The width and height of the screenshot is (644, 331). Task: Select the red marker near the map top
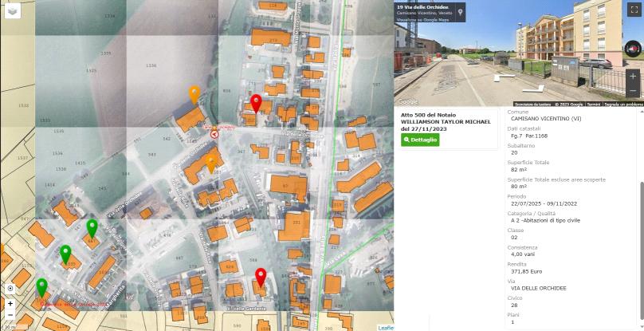click(256, 103)
